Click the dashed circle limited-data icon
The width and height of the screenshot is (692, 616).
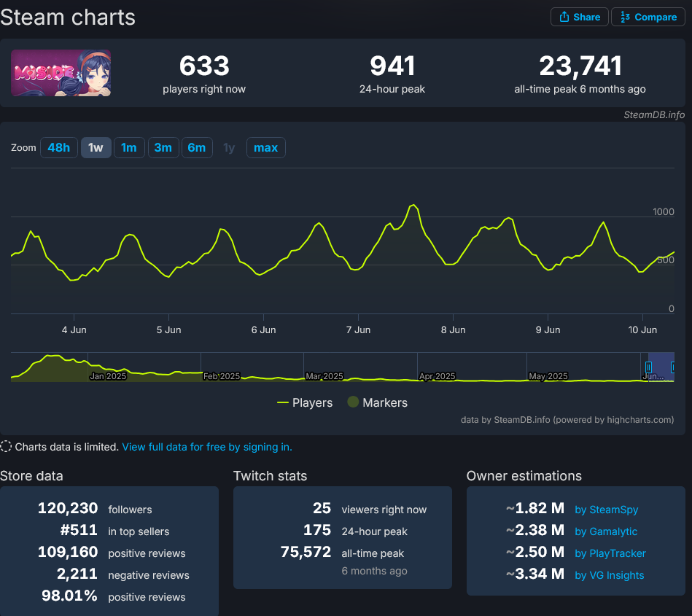point(6,446)
